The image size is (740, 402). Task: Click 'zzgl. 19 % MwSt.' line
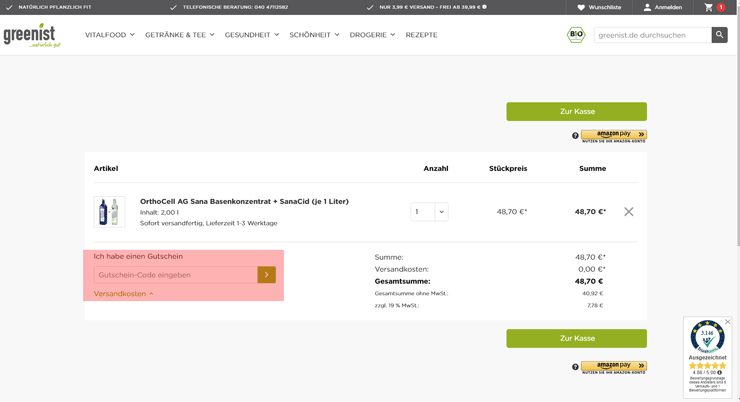coord(396,306)
